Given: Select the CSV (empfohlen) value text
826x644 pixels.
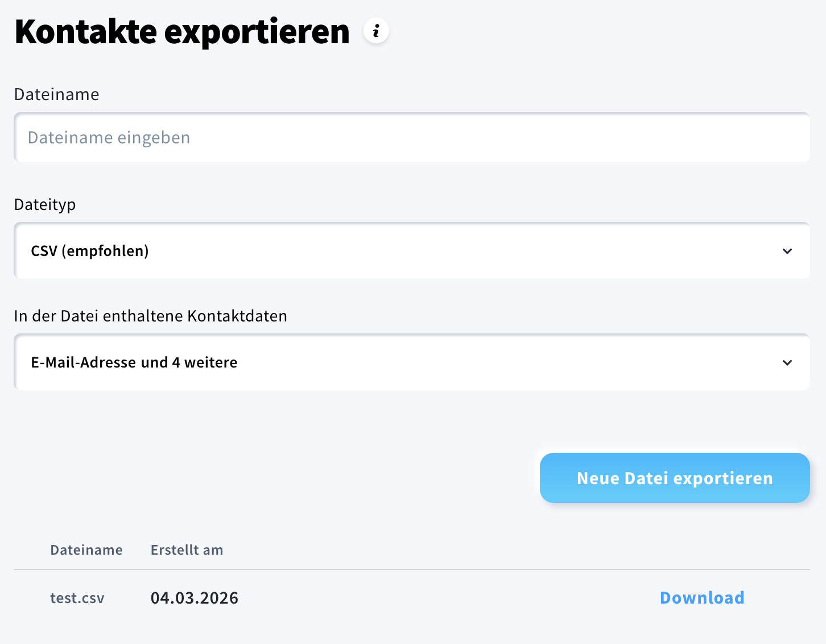Looking at the screenshot, I should point(90,251).
